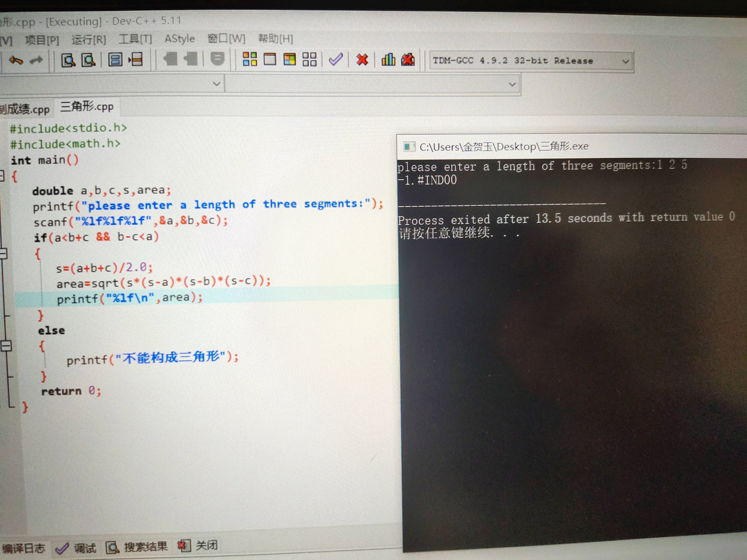Click the Run window icon
This screenshot has width=747, height=560.
(269, 59)
